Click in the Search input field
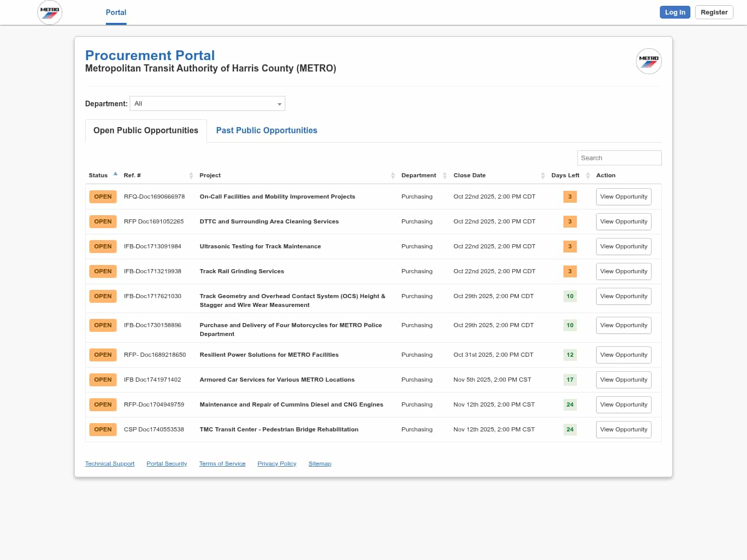The width and height of the screenshot is (747, 560). pyautogui.click(x=619, y=158)
